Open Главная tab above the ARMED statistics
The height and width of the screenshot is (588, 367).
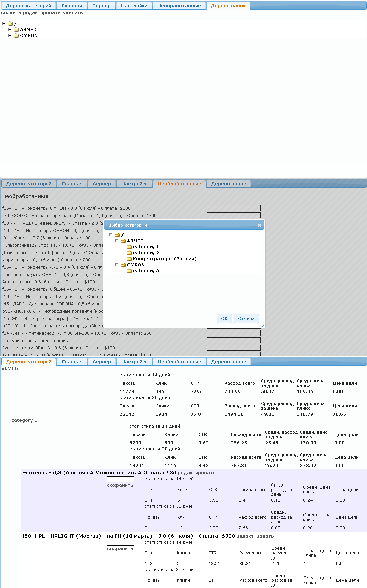72,362
